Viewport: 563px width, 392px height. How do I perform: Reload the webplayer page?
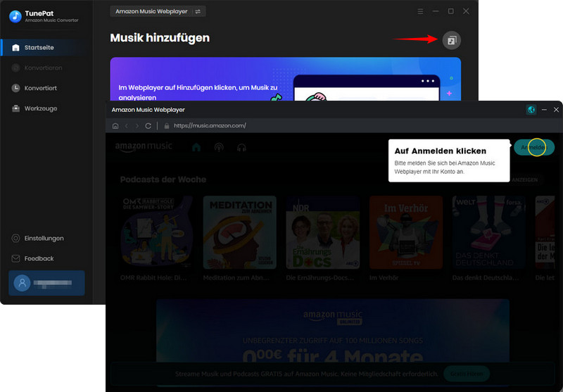click(x=148, y=126)
